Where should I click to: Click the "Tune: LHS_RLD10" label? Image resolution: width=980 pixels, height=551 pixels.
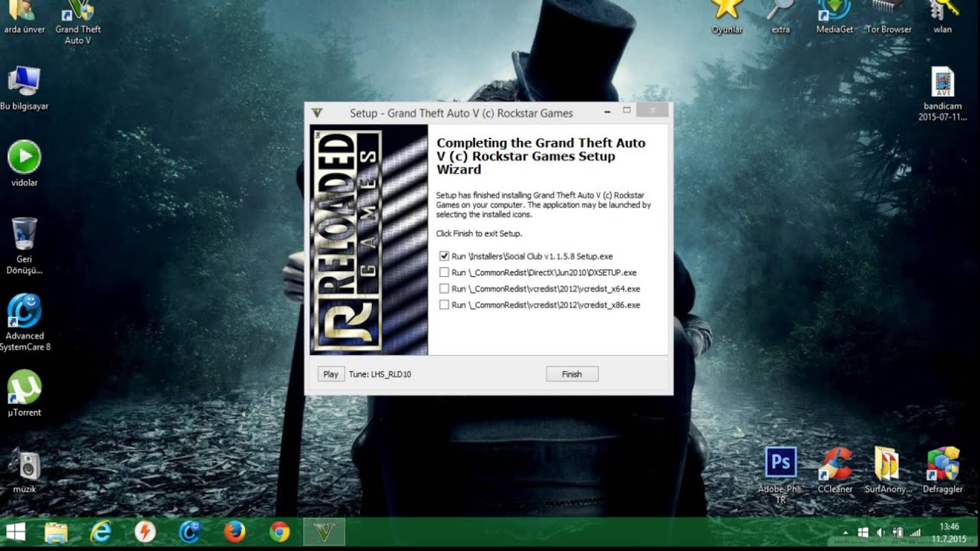pyautogui.click(x=380, y=374)
